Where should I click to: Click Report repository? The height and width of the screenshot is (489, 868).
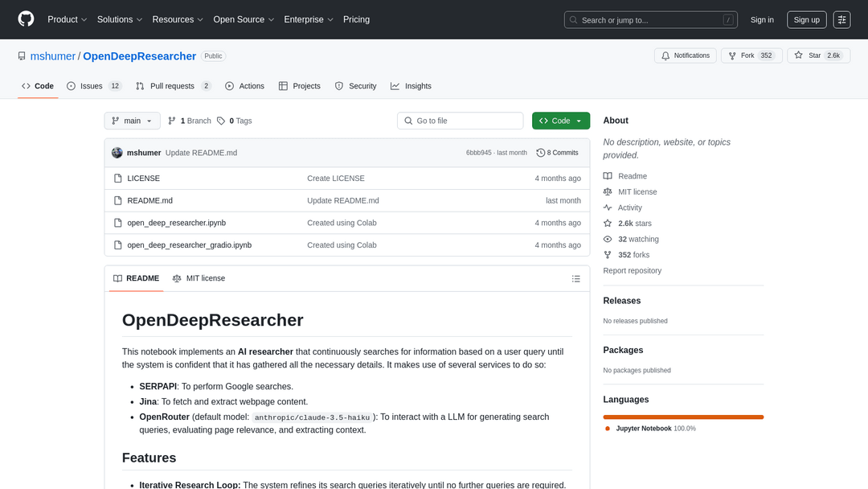(x=633, y=271)
